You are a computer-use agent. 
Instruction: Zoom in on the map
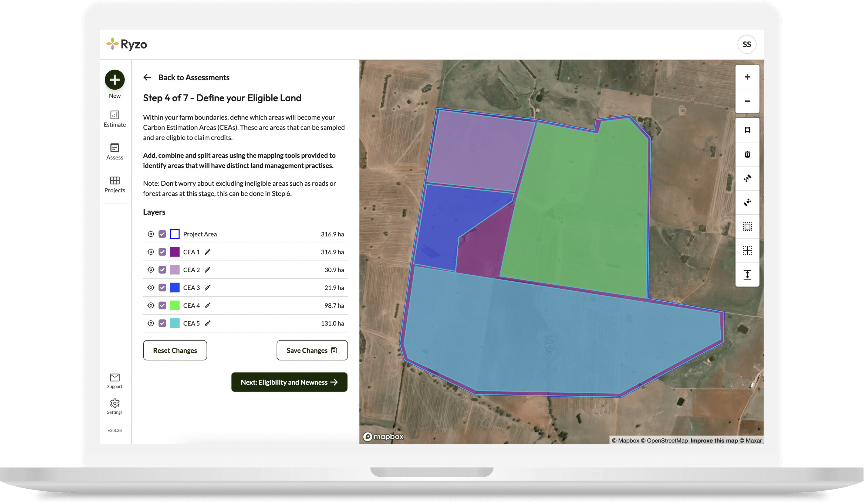click(x=747, y=77)
